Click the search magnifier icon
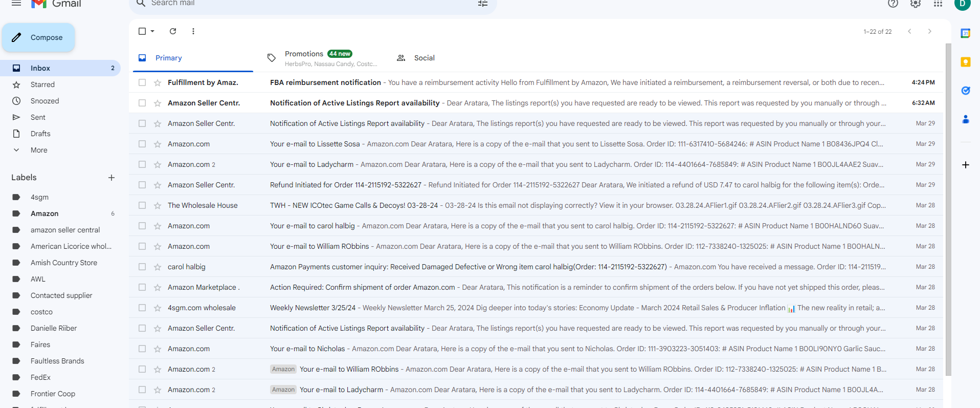Image resolution: width=980 pixels, height=408 pixels. click(x=141, y=3)
